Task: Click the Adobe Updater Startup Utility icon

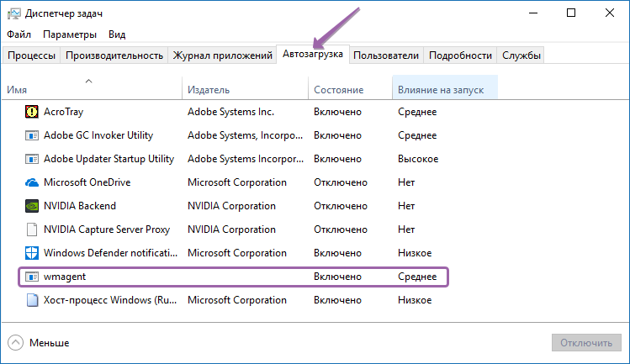Action: (32, 158)
